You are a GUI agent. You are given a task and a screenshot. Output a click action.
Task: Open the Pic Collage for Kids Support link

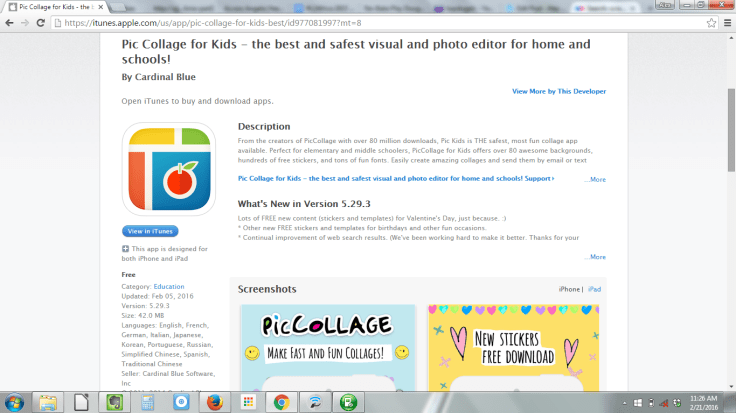(x=395, y=179)
